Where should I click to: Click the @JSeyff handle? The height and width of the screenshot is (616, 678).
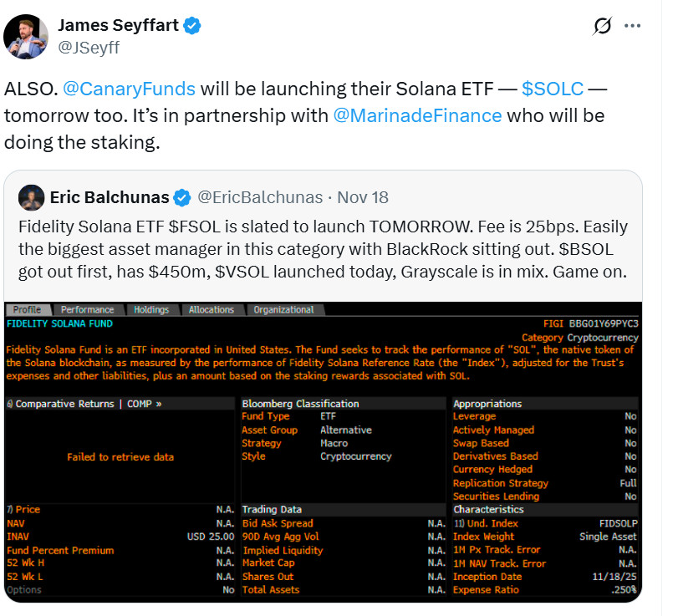pos(88,48)
